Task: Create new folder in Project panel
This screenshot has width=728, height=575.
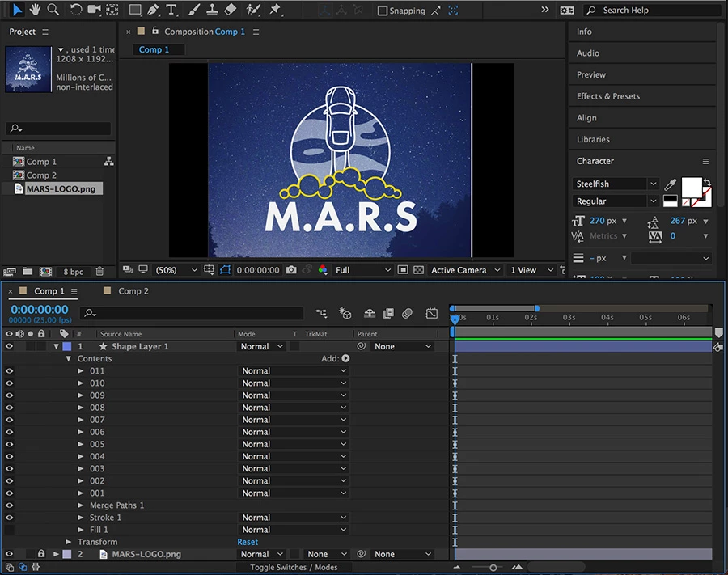Action: pyautogui.click(x=28, y=272)
